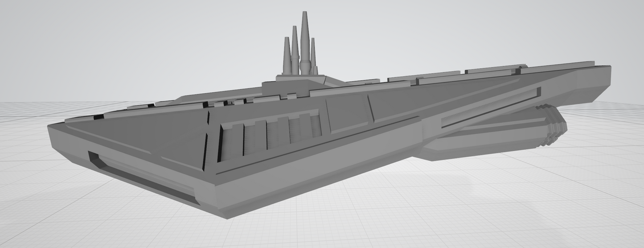Select the shortest leftmost tower spire
The height and width of the screenshot is (248, 644).
(x=287, y=56)
